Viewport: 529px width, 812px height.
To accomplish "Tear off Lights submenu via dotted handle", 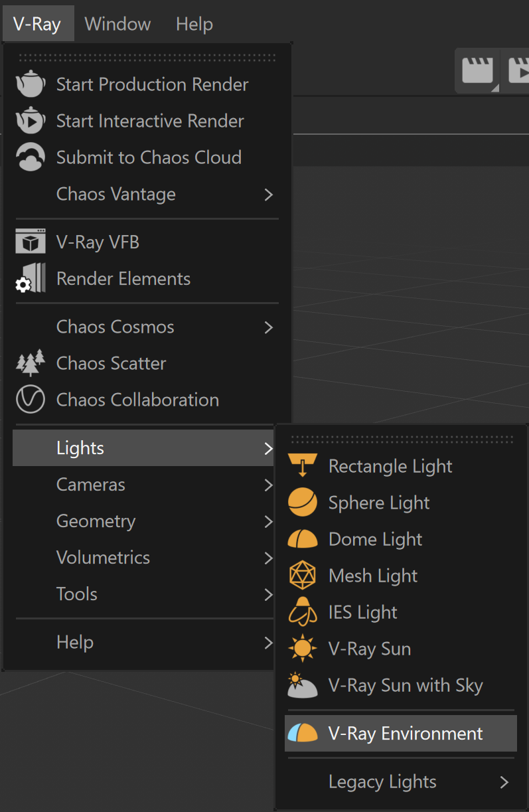I will [402, 440].
